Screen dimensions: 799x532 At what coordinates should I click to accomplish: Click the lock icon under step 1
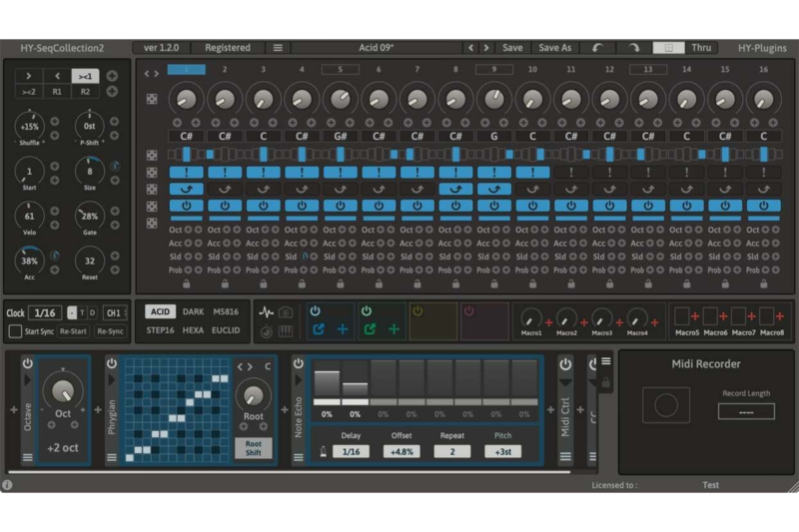pyautogui.click(x=187, y=283)
